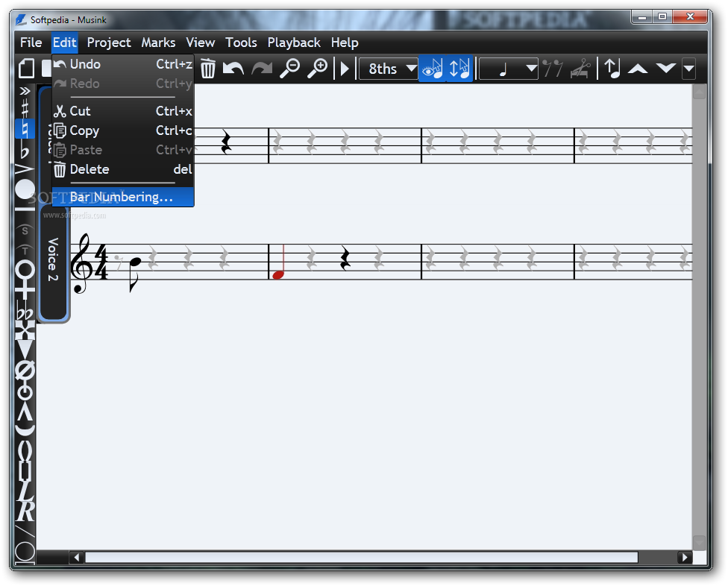This screenshot has width=728, height=586.
Task: Select the parentheses mark in sidebar
Action: [x=25, y=450]
